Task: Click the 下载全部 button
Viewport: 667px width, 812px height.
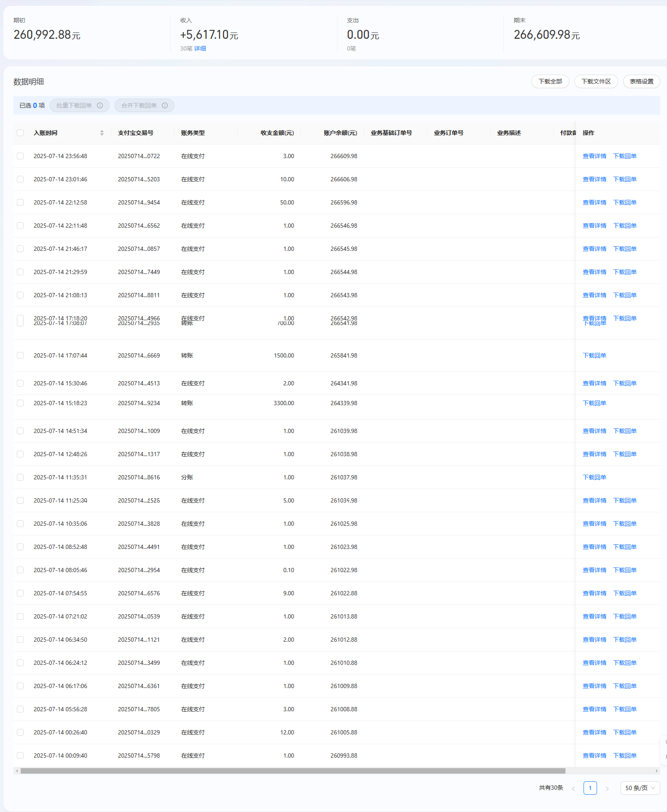Action: point(550,81)
